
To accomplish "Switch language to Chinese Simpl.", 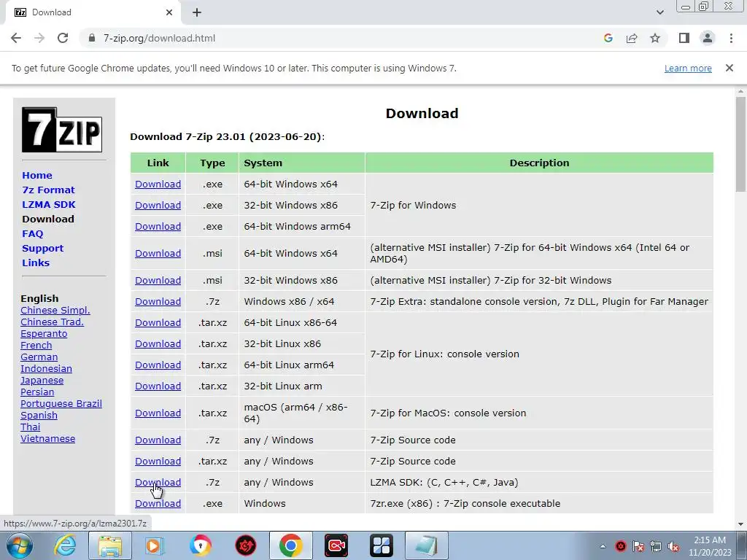I will (x=55, y=311).
